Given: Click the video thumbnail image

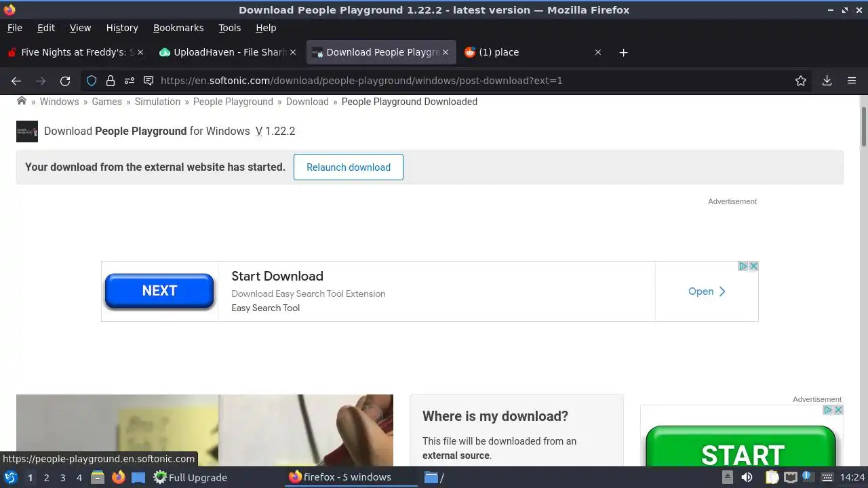Looking at the screenshot, I should pos(205,430).
